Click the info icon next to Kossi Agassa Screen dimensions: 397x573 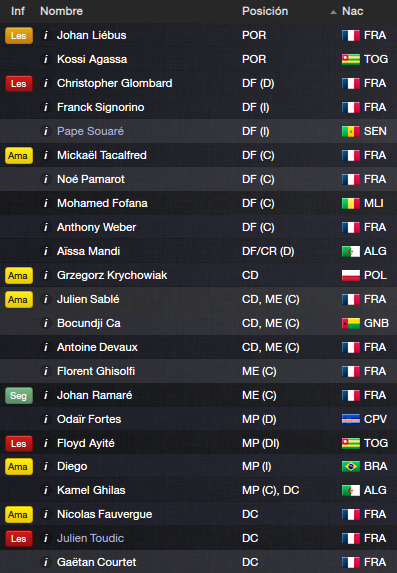[46, 59]
